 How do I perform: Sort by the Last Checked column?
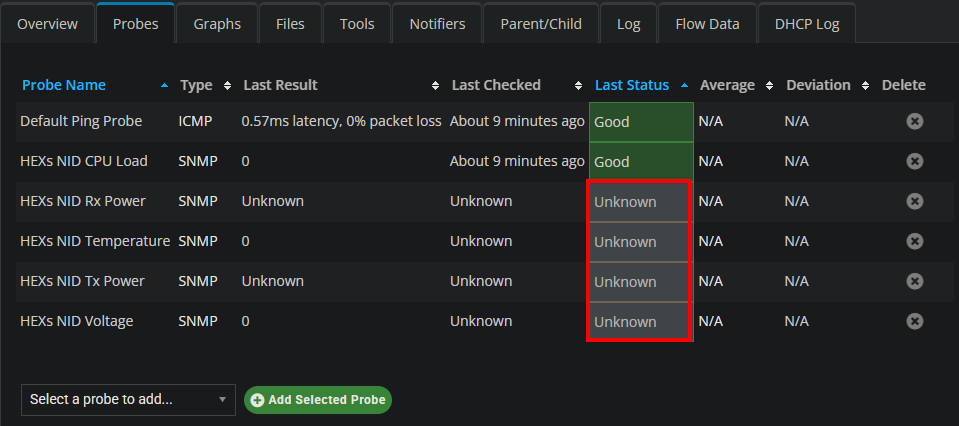pyautogui.click(x=496, y=85)
